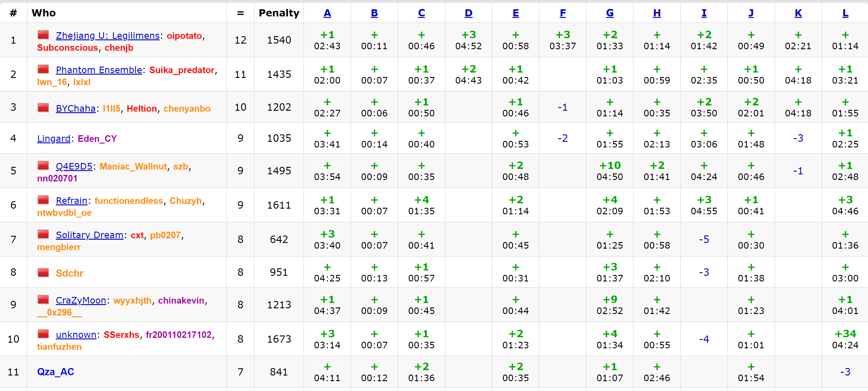Open user profile oipotato

(x=184, y=36)
